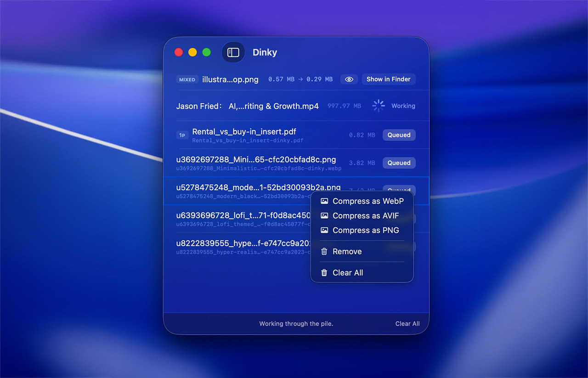Click the image icon beside Compress as WebP
Screen dimensions: 588x378
pyautogui.click(x=325, y=201)
